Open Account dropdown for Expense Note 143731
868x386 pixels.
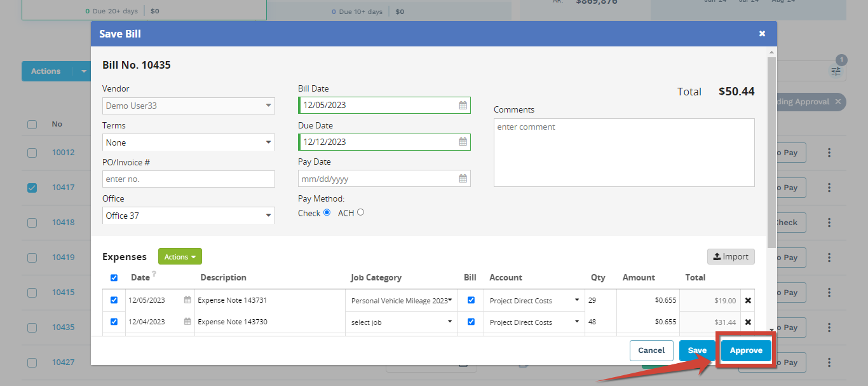pos(534,301)
